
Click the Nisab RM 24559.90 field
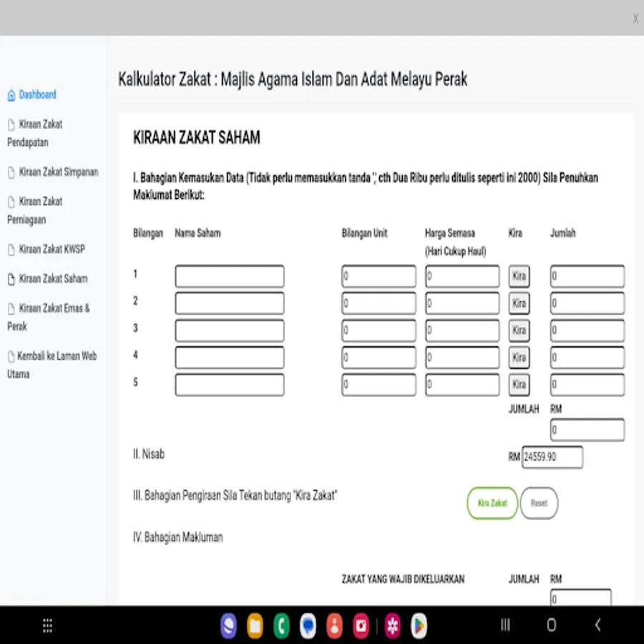click(x=552, y=457)
